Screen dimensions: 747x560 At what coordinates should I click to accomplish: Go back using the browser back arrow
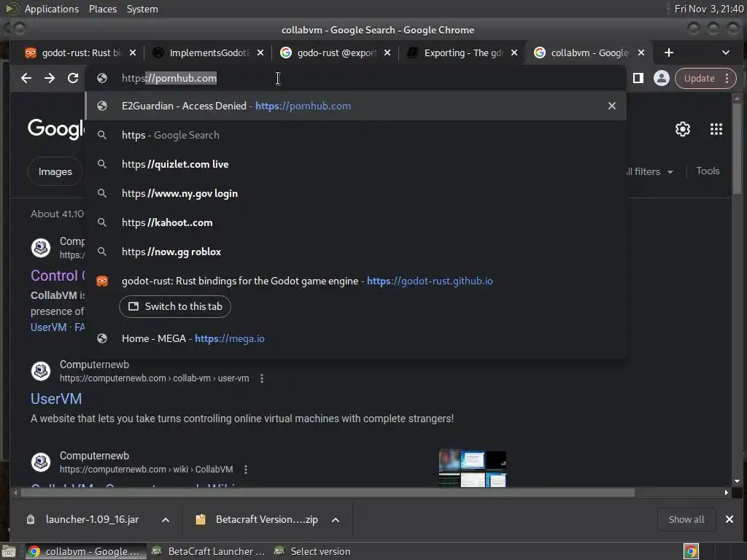click(26, 78)
